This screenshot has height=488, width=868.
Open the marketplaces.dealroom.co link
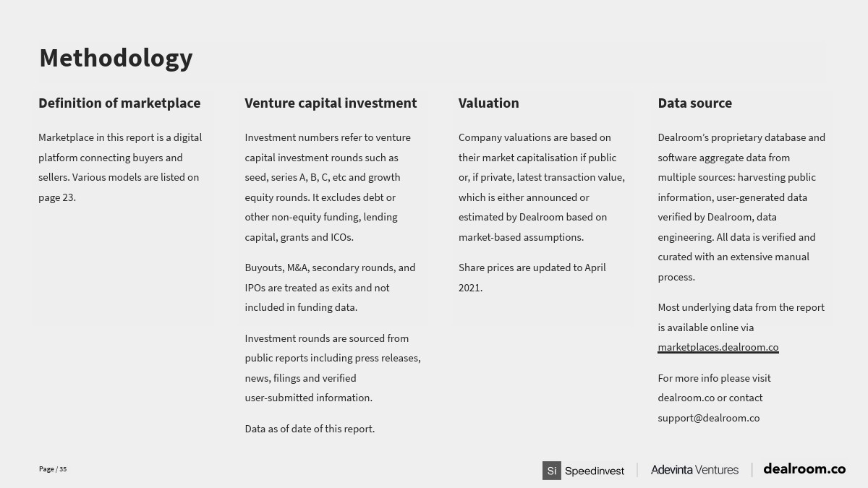(x=718, y=347)
